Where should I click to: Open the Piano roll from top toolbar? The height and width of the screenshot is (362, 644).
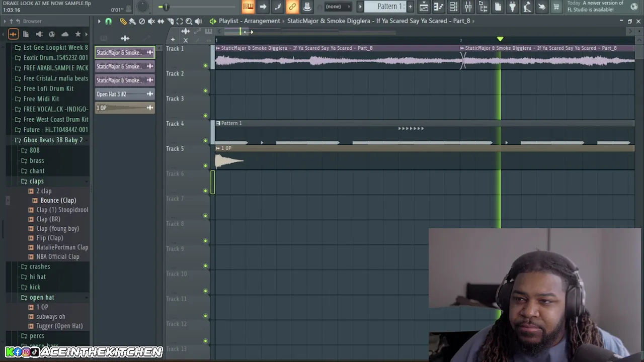[x=439, y=7]
